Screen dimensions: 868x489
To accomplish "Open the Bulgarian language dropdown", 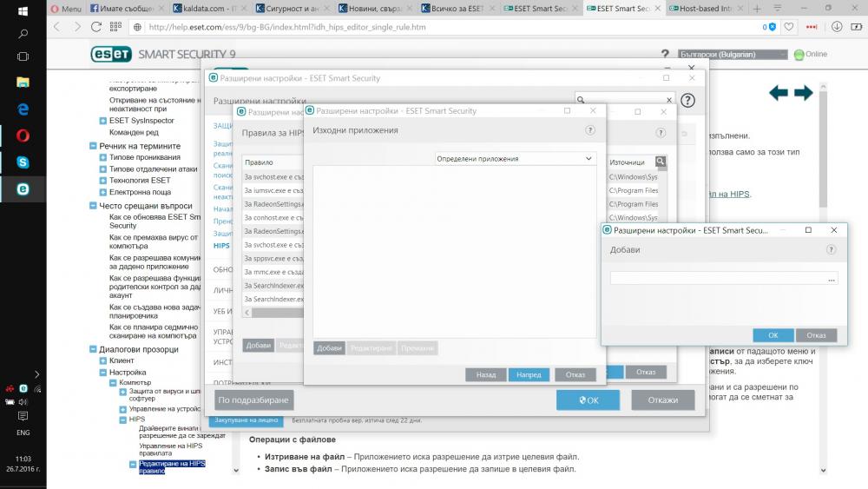I will pyautogui.click(x=733, y=54).
